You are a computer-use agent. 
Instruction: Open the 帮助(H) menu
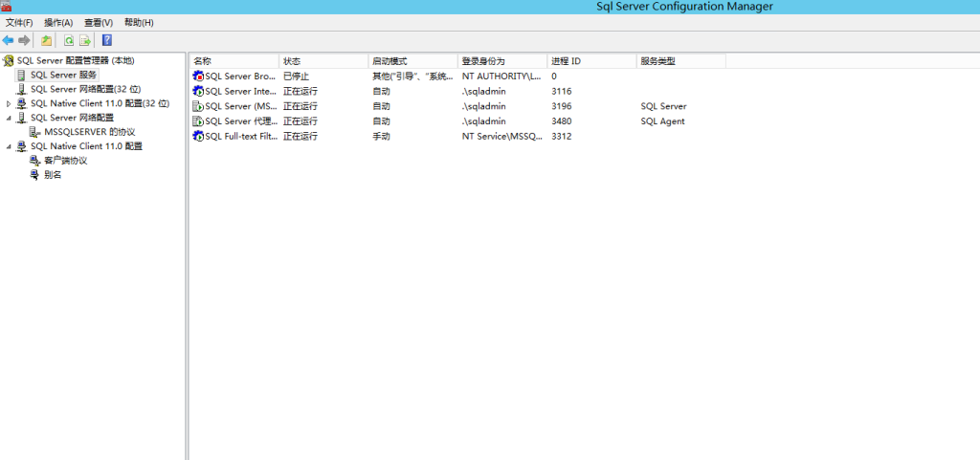coord(139,22)
